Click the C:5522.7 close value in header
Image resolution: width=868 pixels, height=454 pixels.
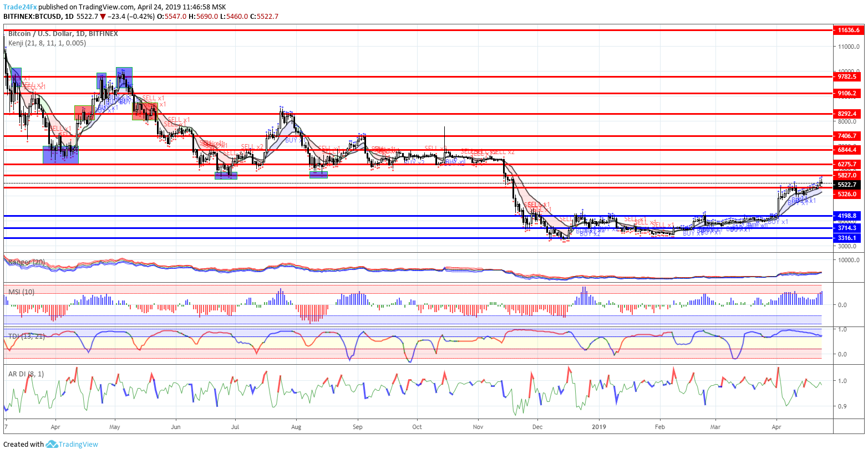[264, 17]
